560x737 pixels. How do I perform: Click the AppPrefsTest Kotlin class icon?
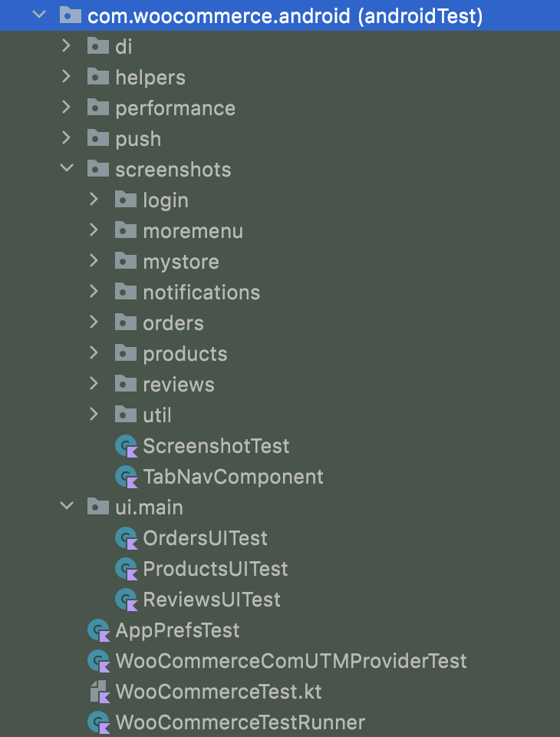click(99, 630)
